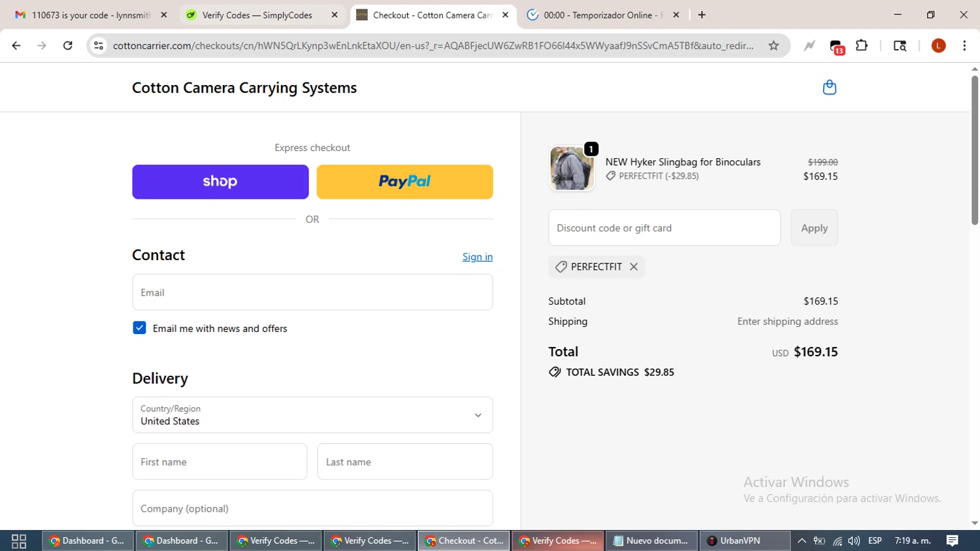The image size is (980, 551).
Task: Click the Sign in link
Action: [x=478, y=257]
